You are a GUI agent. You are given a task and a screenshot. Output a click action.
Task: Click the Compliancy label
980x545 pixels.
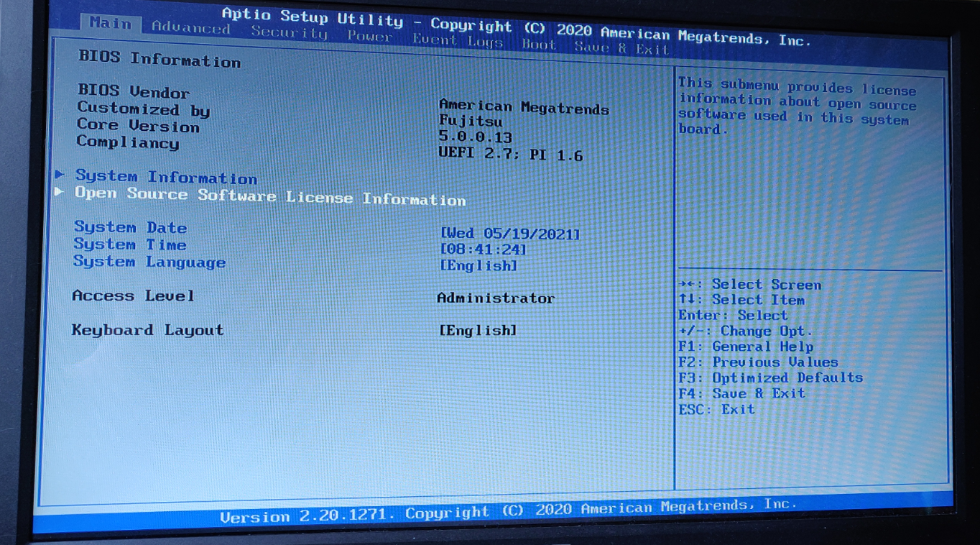tap(127, 142)
